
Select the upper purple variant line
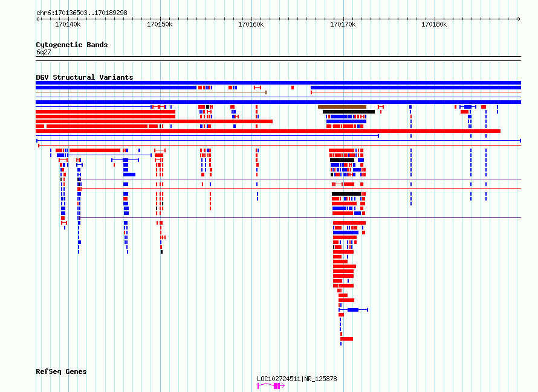[x=300, y=179]
